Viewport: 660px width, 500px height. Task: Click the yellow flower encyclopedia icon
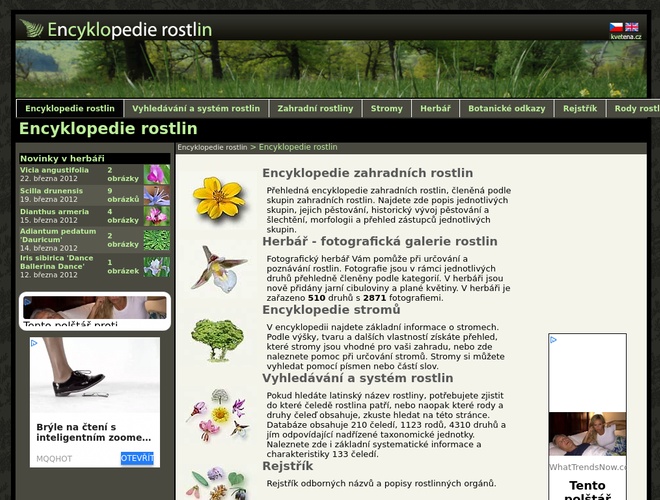(x=218, y=198)
